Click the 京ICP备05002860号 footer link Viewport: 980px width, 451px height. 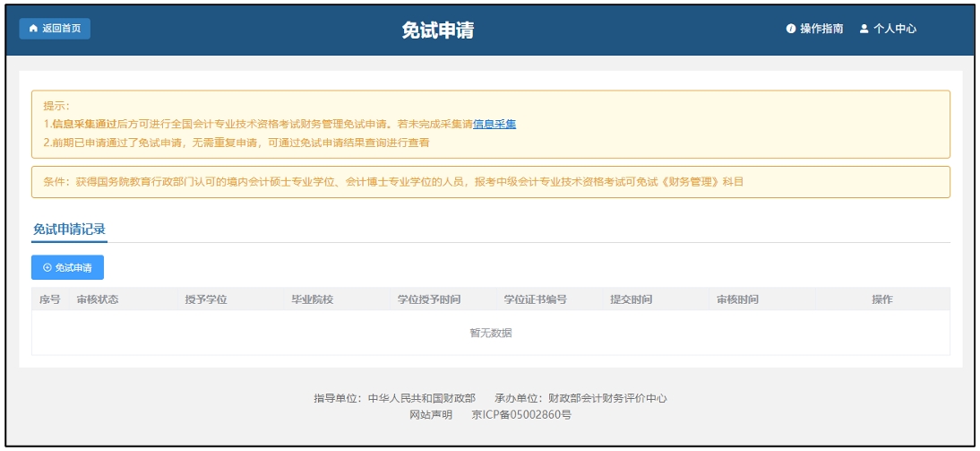coord(521,415)
